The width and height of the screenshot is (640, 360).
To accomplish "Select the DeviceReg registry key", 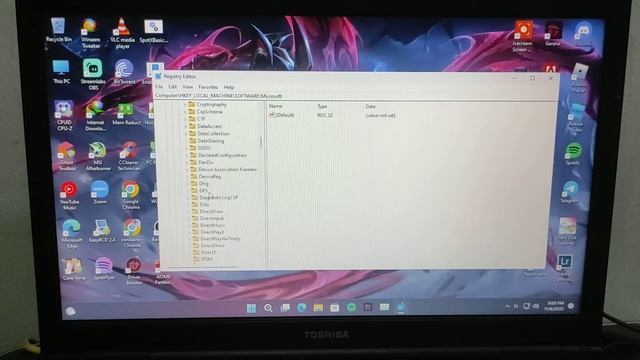I will (x=210, y=177).
